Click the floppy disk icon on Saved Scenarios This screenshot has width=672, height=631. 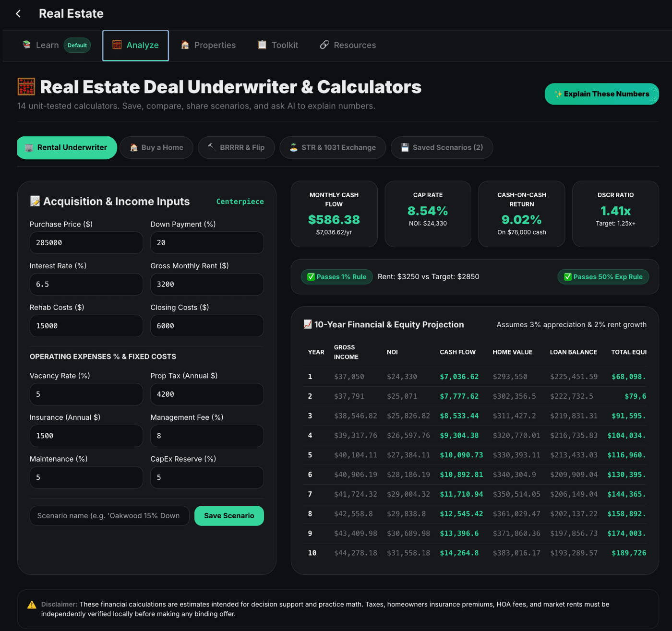[405, 147]
